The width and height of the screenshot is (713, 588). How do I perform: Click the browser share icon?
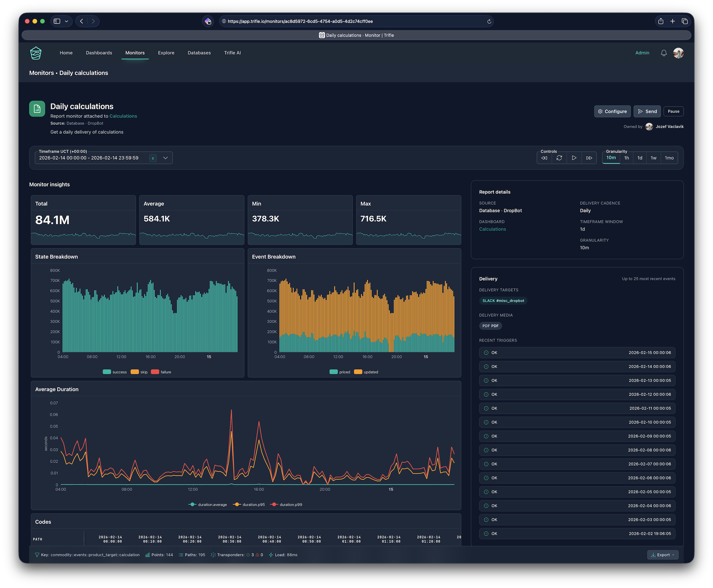[x=661, y=21]
